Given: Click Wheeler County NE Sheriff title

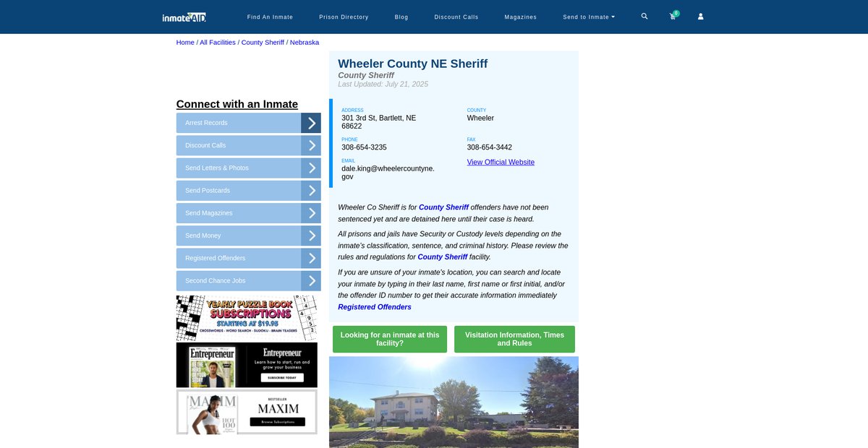Looking at the screenshot, I should point(413,64).
